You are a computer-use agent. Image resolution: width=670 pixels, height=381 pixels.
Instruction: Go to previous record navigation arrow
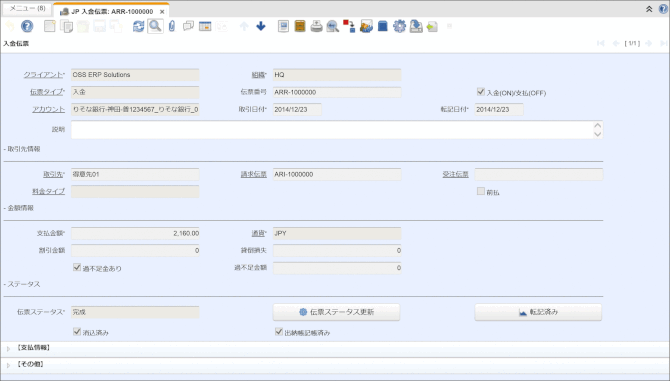point(616,43)
